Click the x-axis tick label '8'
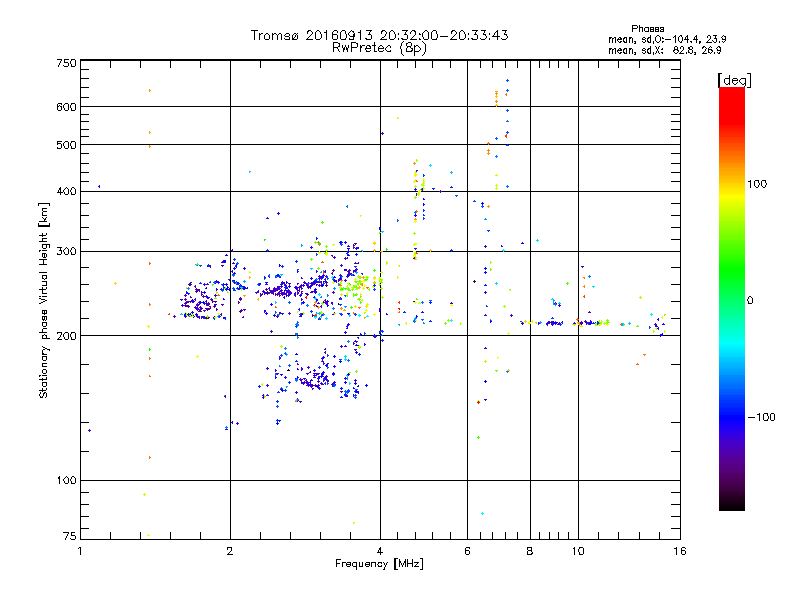Viewport: 800px width, 600px height. [530, 551]
